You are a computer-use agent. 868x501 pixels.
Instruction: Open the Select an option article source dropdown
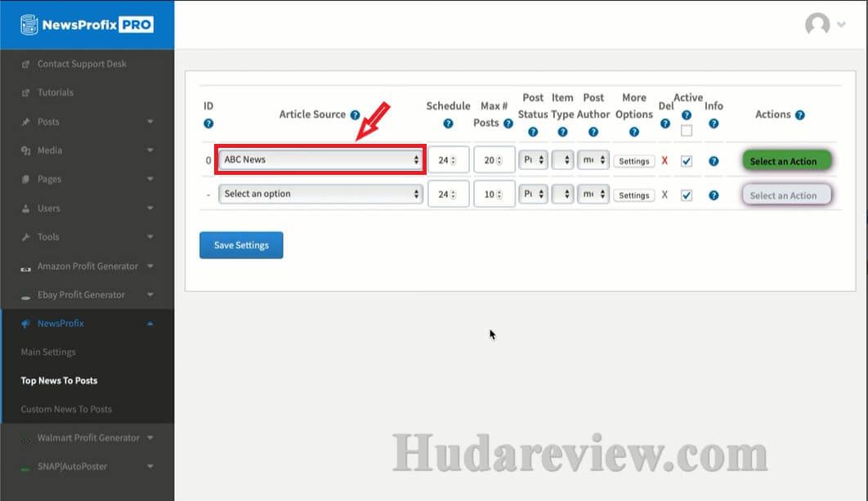tap(320, 194)
